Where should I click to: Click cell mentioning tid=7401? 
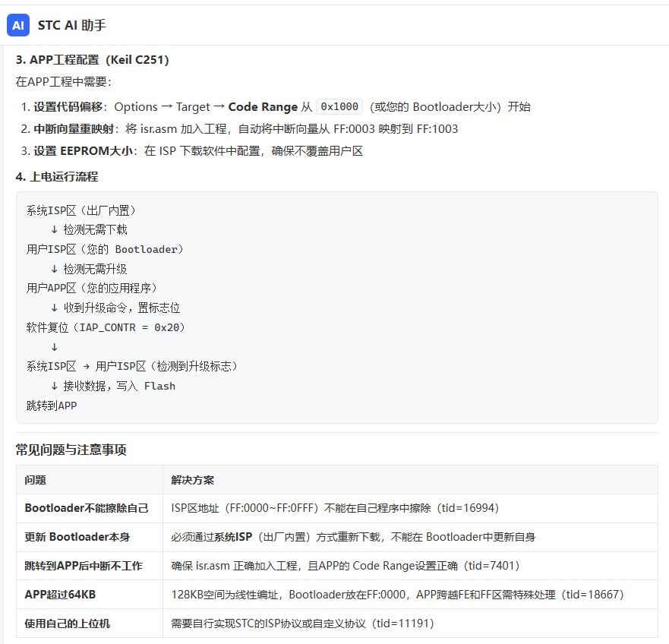(410, 566)
